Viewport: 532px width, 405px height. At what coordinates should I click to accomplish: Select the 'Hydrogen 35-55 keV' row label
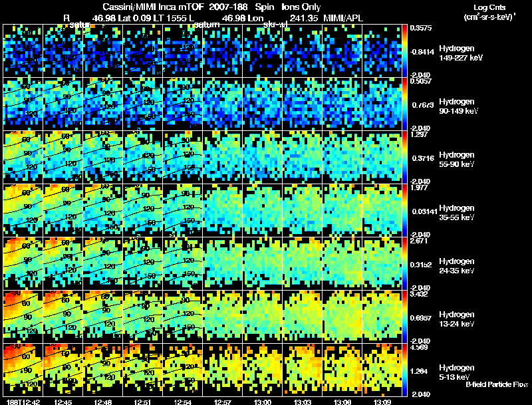click(x=457, y=213)
